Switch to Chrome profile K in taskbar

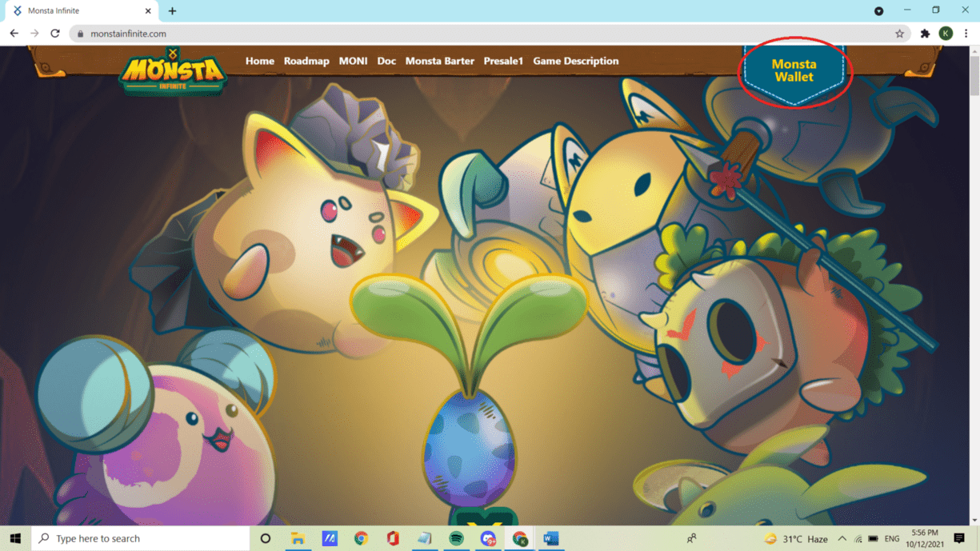pos(520,538)
